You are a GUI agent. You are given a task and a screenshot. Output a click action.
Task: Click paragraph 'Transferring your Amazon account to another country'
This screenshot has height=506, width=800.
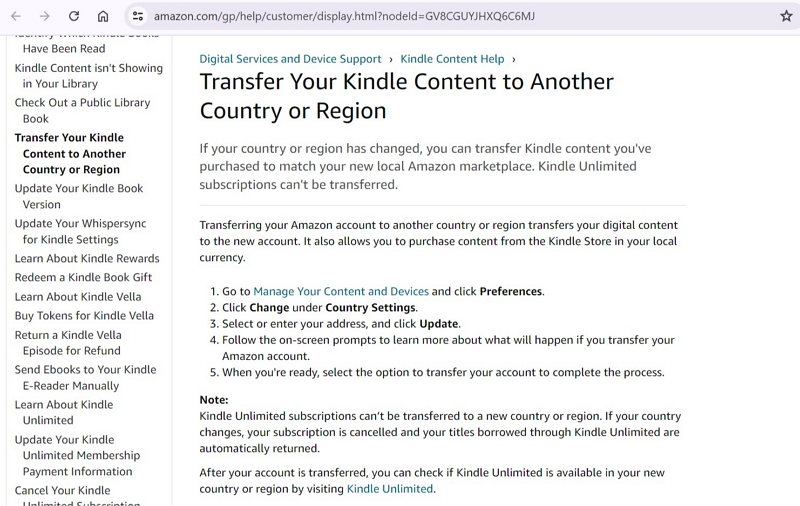pos(439,241)
